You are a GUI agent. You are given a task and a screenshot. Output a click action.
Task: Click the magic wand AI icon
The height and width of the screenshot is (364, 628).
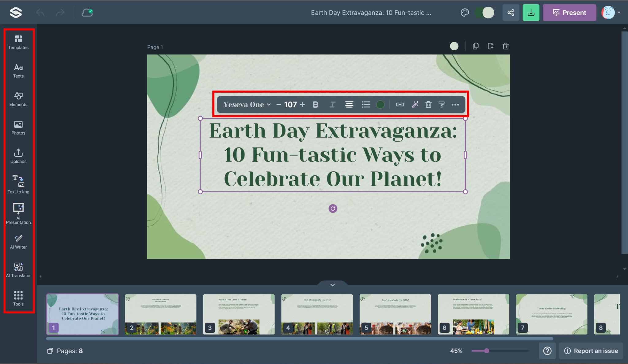point(415,105)
